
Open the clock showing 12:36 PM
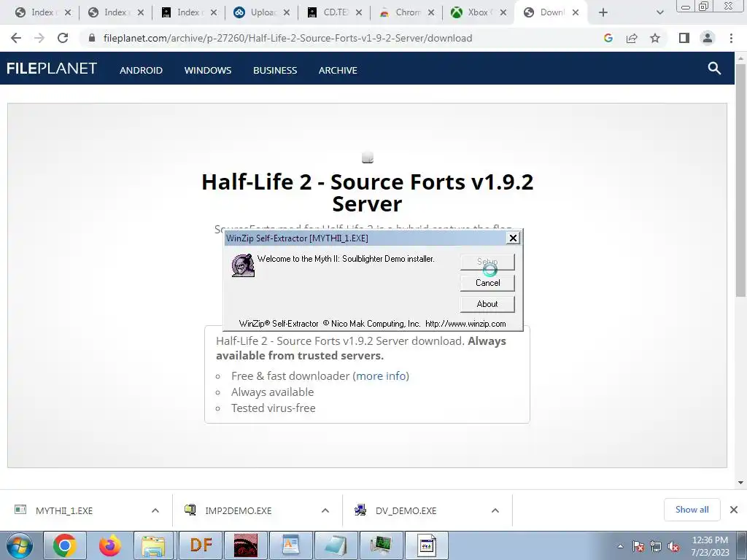click(710, 546)
